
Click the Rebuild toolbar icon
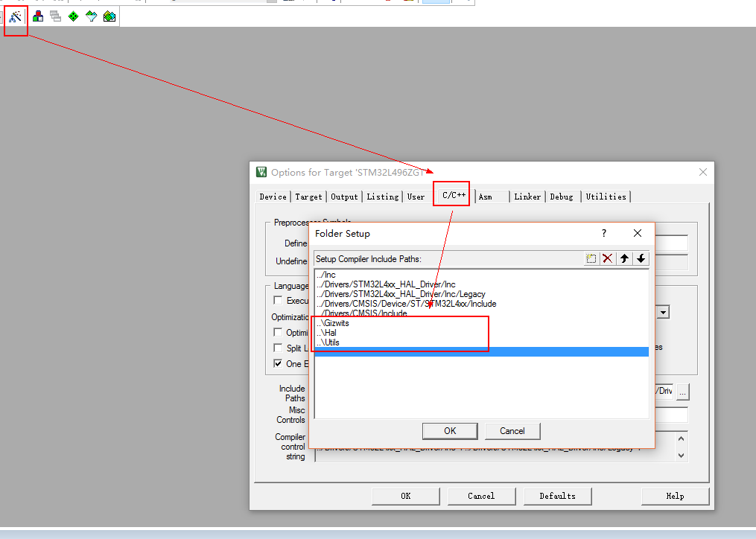point(54,16)
